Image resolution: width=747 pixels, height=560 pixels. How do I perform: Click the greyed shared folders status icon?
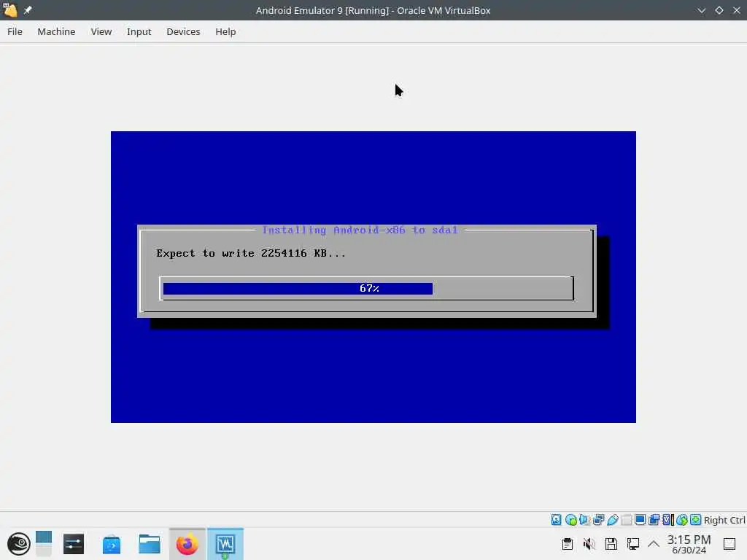coord(627,519)
